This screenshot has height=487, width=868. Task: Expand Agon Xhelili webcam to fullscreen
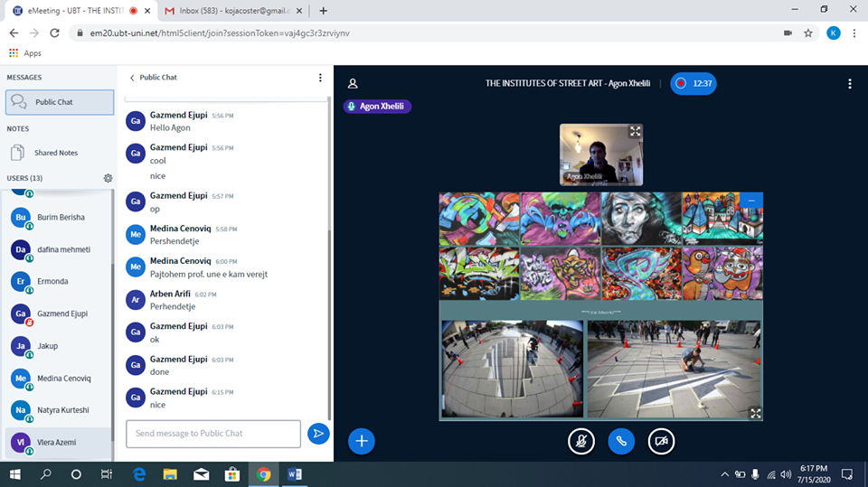[635, 132]
